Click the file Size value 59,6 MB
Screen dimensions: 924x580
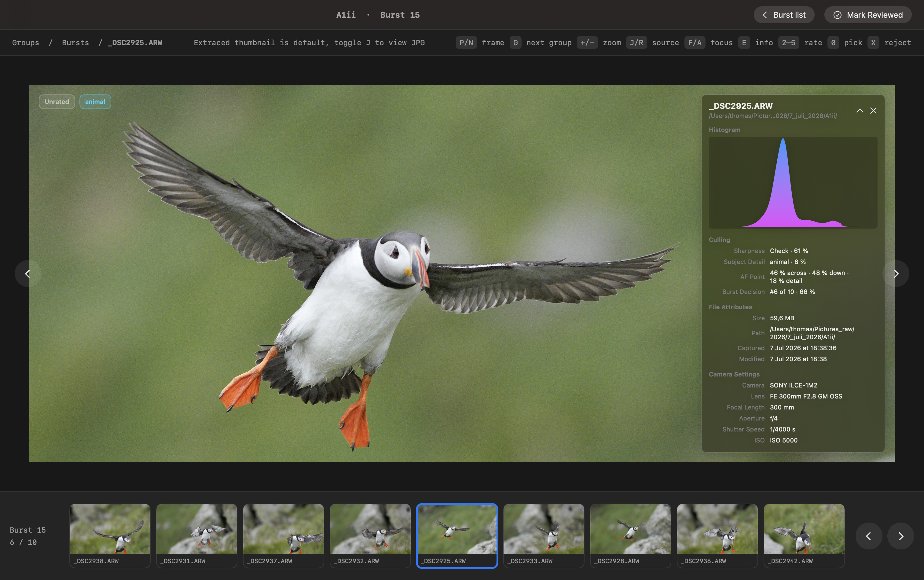pos(782,318)
